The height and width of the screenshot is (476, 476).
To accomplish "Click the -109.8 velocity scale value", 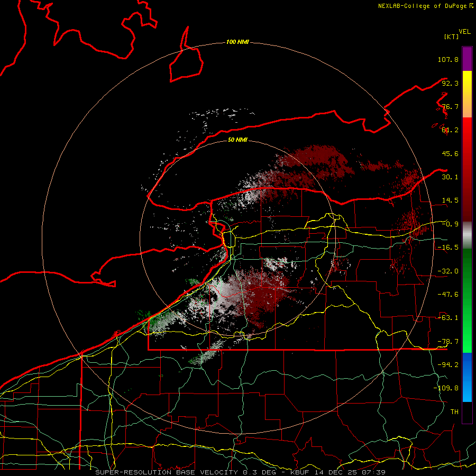I will (x=446, y=388).
